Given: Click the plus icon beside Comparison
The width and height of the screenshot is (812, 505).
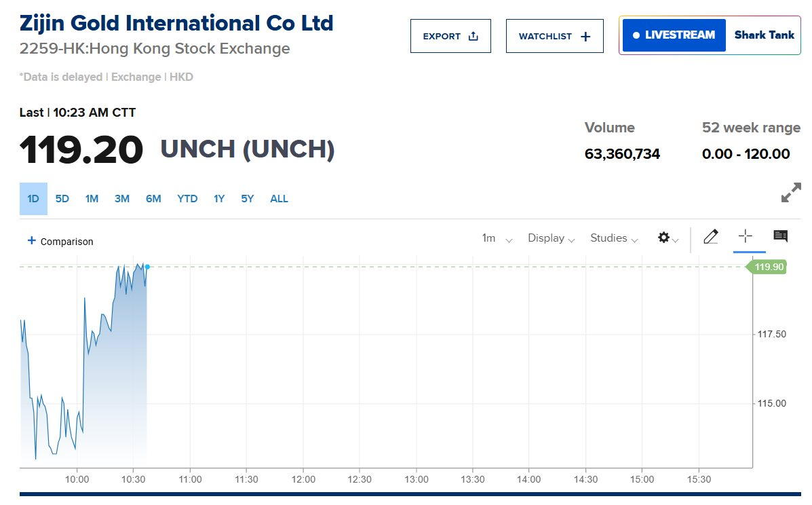Looking at the screenshot, I should click(31, 241).
